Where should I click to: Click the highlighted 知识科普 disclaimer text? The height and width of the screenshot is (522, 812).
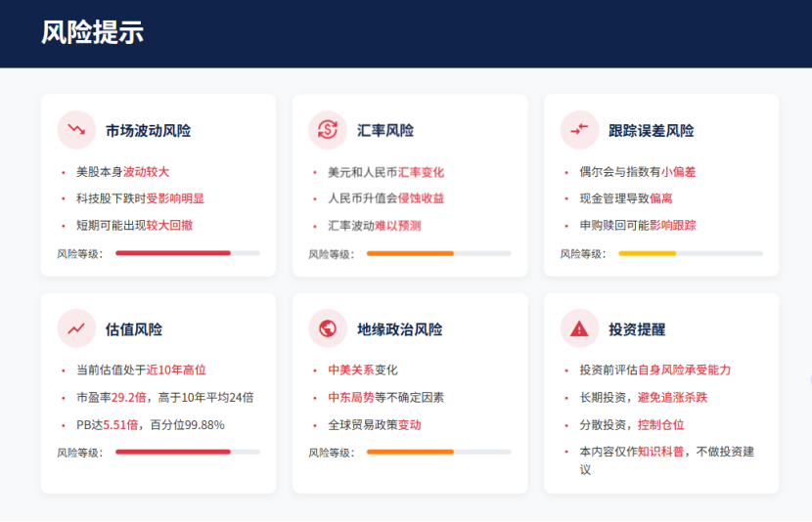coord(662,452)
